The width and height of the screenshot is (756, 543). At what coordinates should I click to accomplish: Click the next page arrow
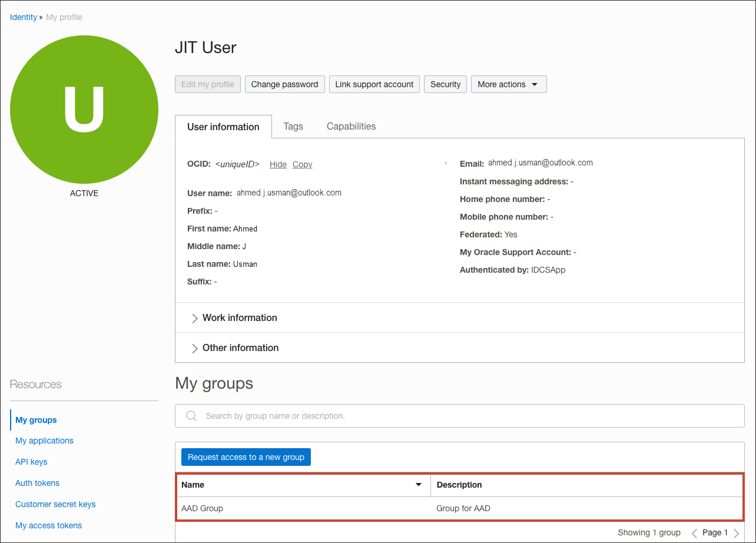click(735, 532)
